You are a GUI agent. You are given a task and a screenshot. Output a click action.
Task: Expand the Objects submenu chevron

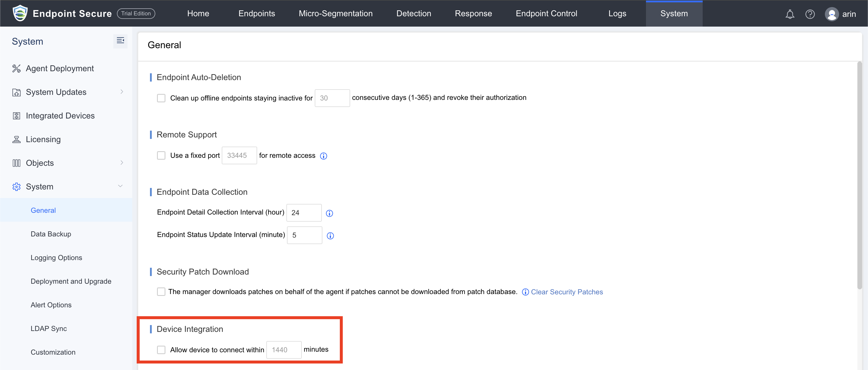(122, 163)
